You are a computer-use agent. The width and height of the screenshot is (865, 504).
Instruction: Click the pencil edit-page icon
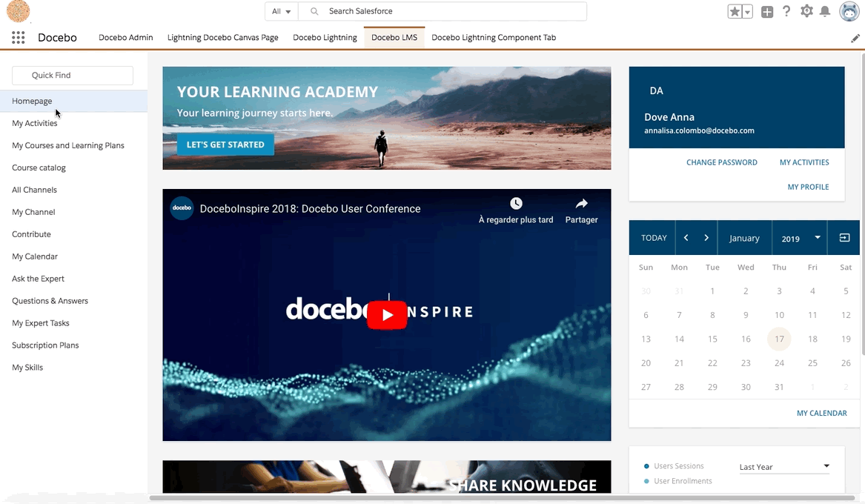coord(855,37)
